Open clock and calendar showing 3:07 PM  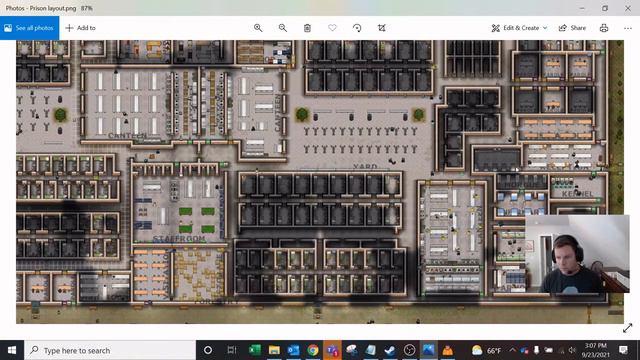point(596,350)
